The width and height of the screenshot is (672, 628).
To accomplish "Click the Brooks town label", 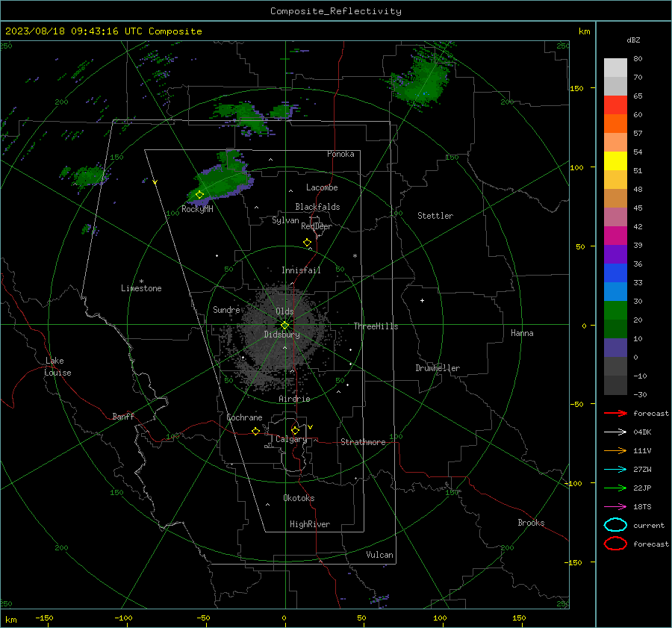I will (x=531, y=523).
